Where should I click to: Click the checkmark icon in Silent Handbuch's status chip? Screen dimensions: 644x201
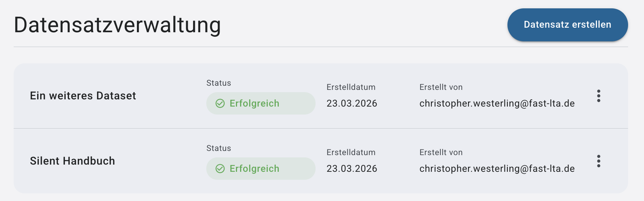[220, 169]
